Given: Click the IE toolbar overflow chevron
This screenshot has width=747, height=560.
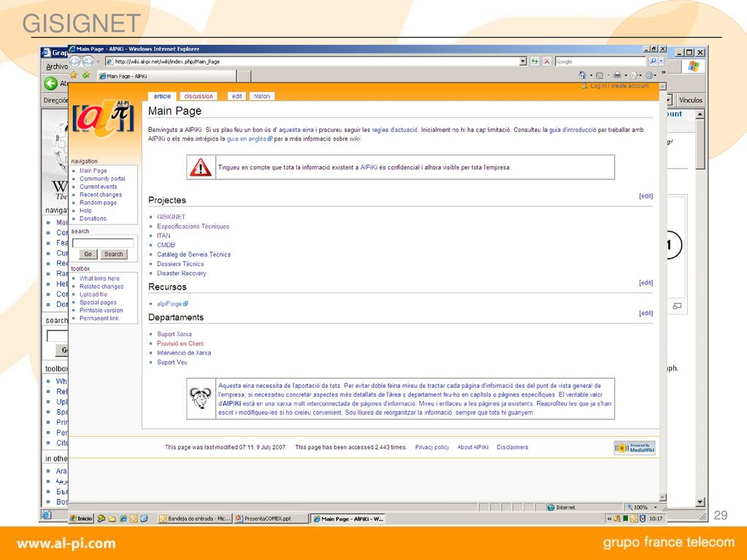Looking at the screenshot, I should [x=663, y=72].
